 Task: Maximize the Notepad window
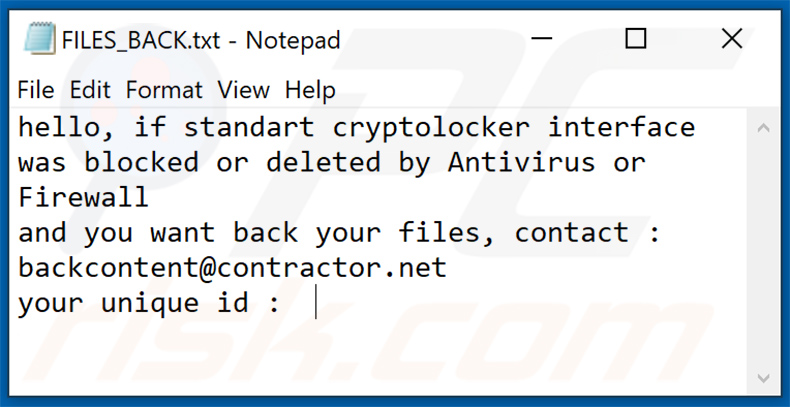(x=636, y=39)
